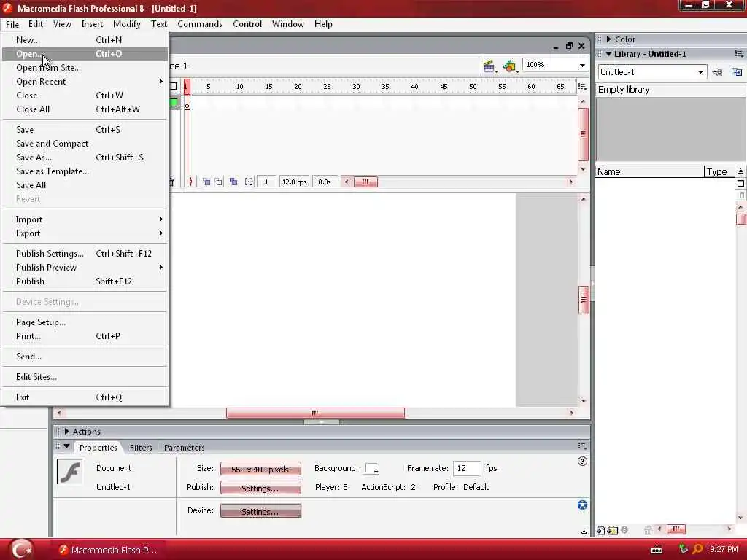Expand the Open Recent submenu

pos(85,82)
